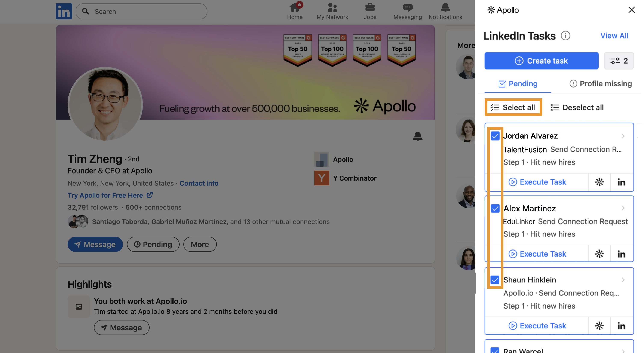Image resolution: width=644 pixels, height=353 pixels.
Task: Click the image icon under Highlights
Action: pyautogui.click(x=79, y=307)
